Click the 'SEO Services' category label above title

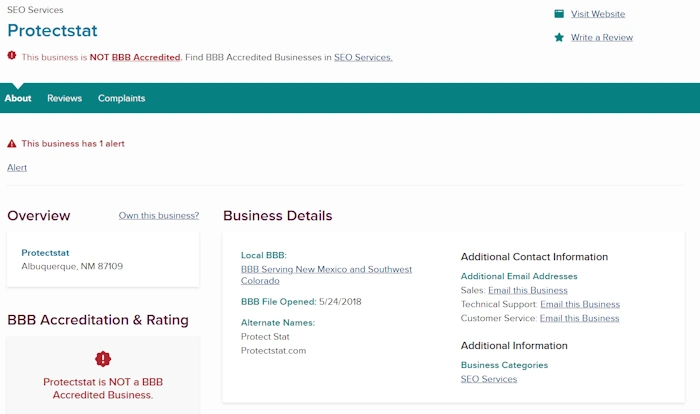(35, 10)
